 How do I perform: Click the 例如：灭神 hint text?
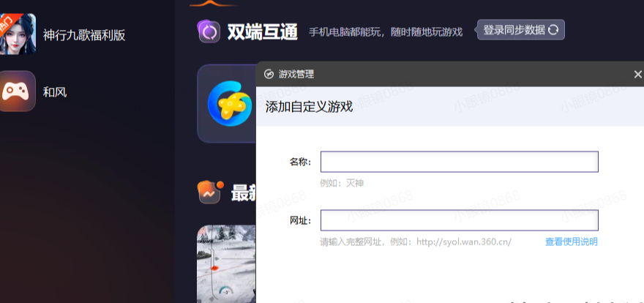(x=342, y=183)
